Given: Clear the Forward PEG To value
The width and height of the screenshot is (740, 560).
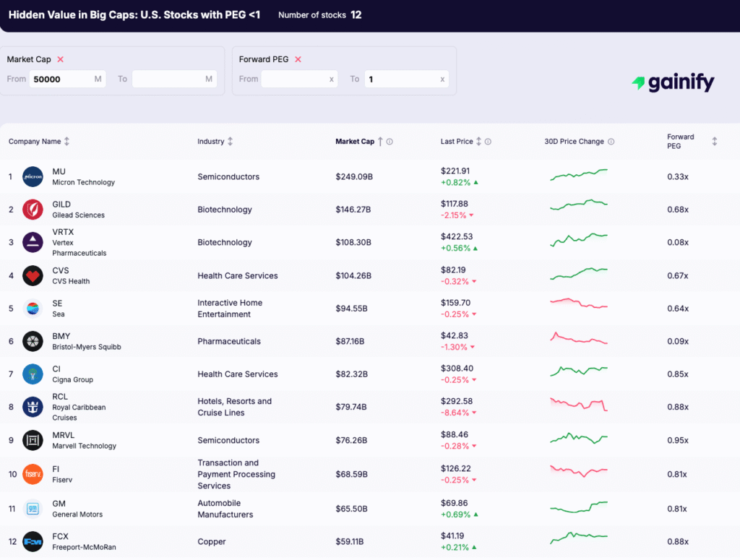Looking at the screenshot, I should (442, 79).
